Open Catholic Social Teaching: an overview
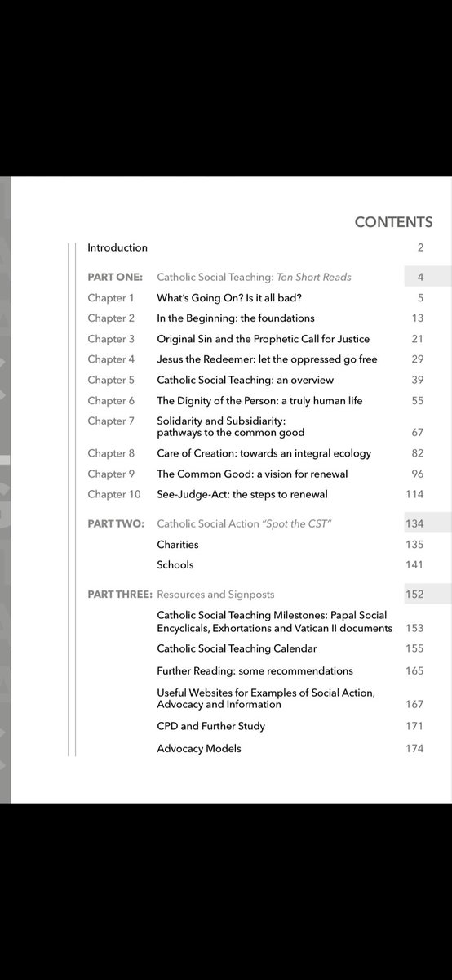Screen dimensions: 452x980 245,380
